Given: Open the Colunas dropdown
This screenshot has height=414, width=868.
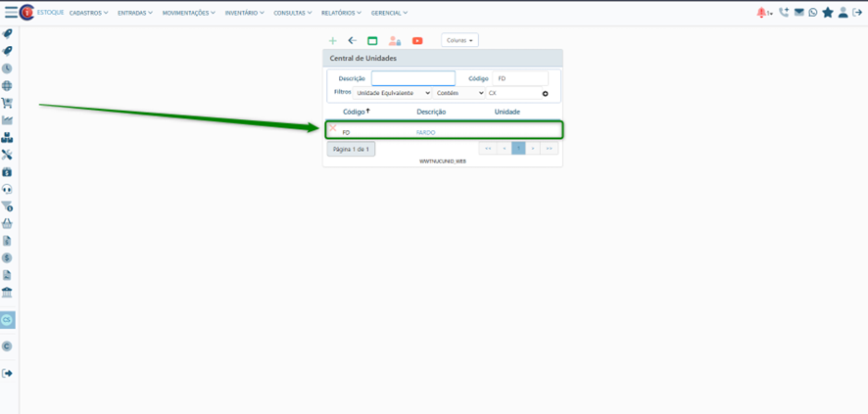Looking at the screenshot, I should [459, 40].
